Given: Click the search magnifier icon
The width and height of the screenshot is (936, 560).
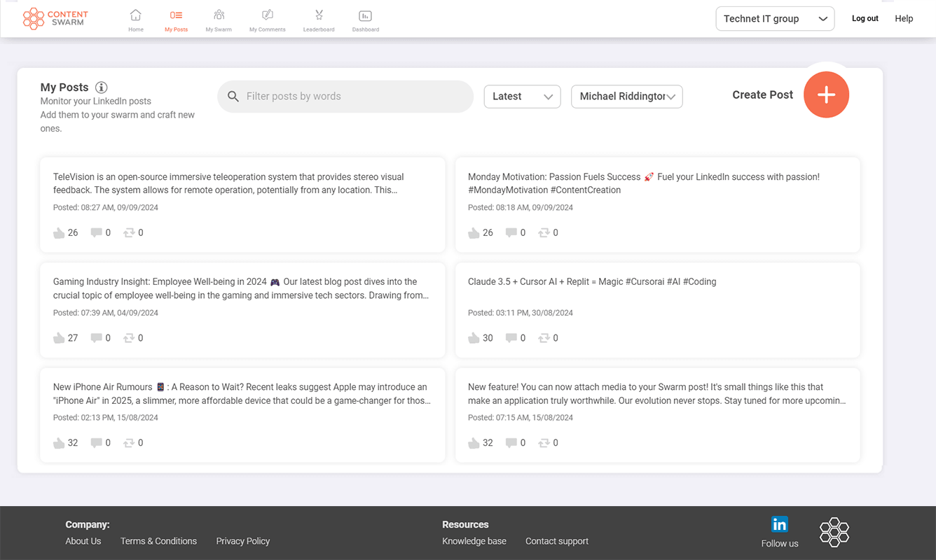Looking at the screenshot, I should click(x=234, y=97).
